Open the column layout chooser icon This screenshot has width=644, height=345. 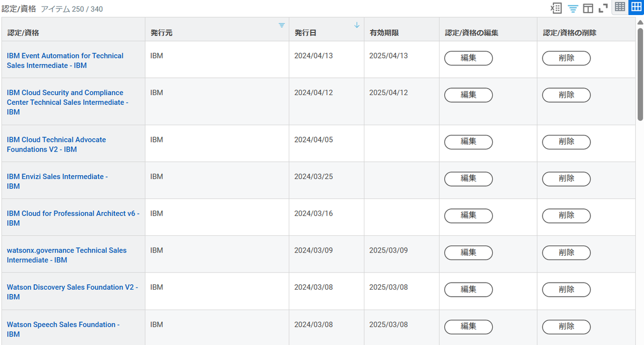588,9
